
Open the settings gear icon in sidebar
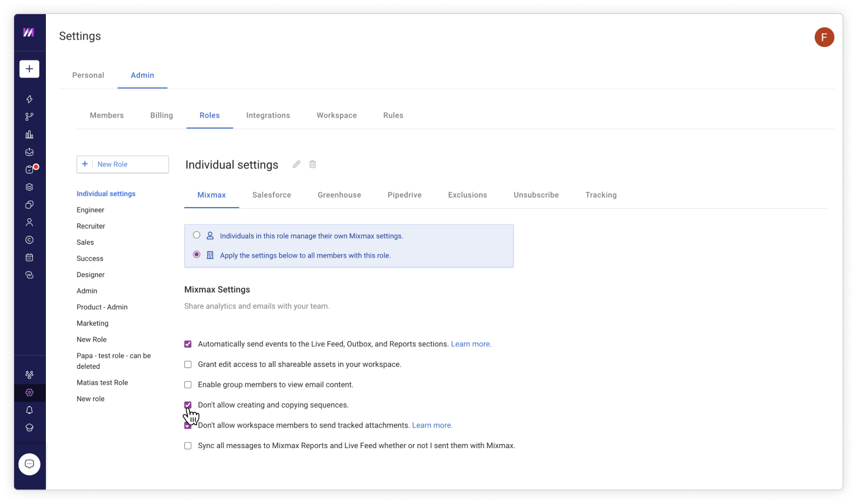coord(29,392)
